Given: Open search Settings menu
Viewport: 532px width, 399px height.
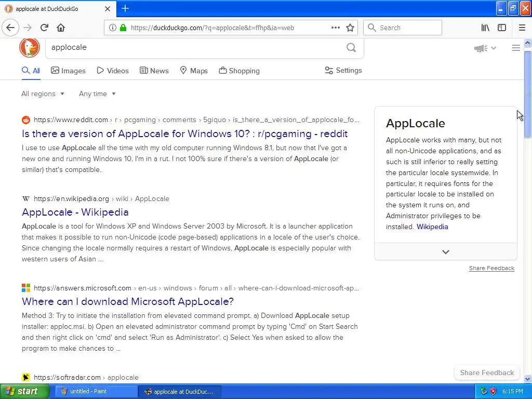Looking at the screenshot, I should tap(343, 70).
